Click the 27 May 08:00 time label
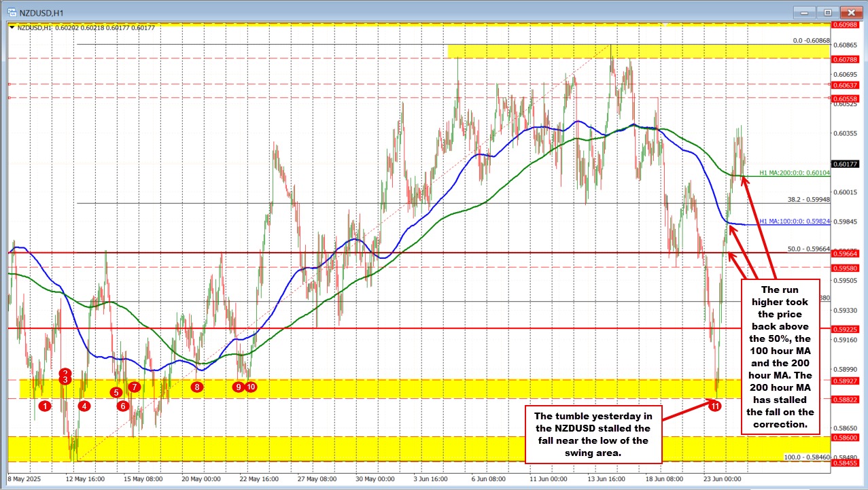Viewport: 868px width, 490px height. [x=317, y=478]
